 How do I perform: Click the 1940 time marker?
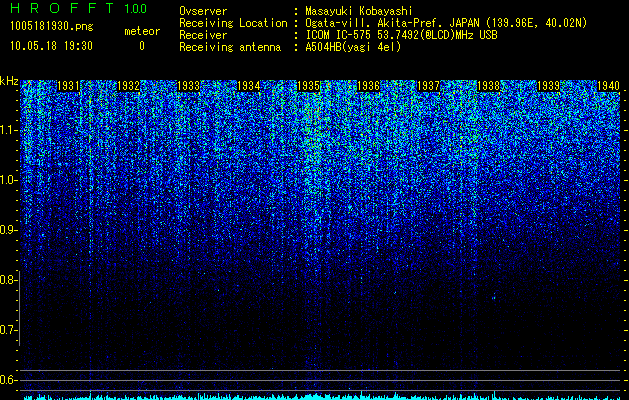pyautogui.click(x=609, y=86)
